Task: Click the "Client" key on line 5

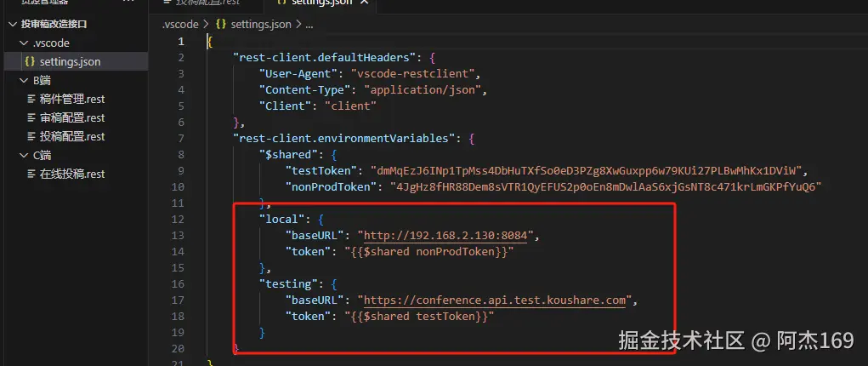Action: [286, 106]
